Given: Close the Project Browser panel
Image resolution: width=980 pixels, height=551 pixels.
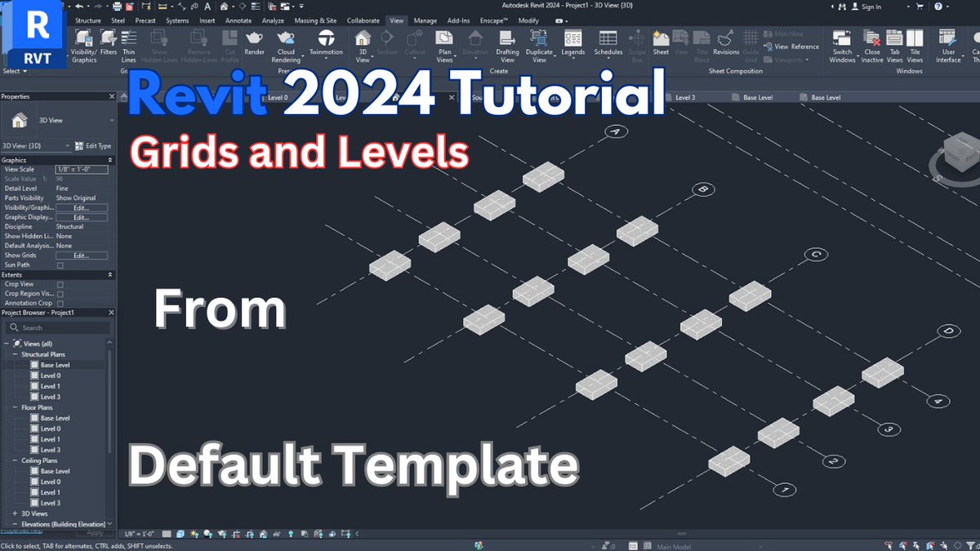Looking at the screenshot, I should (111, 313).
